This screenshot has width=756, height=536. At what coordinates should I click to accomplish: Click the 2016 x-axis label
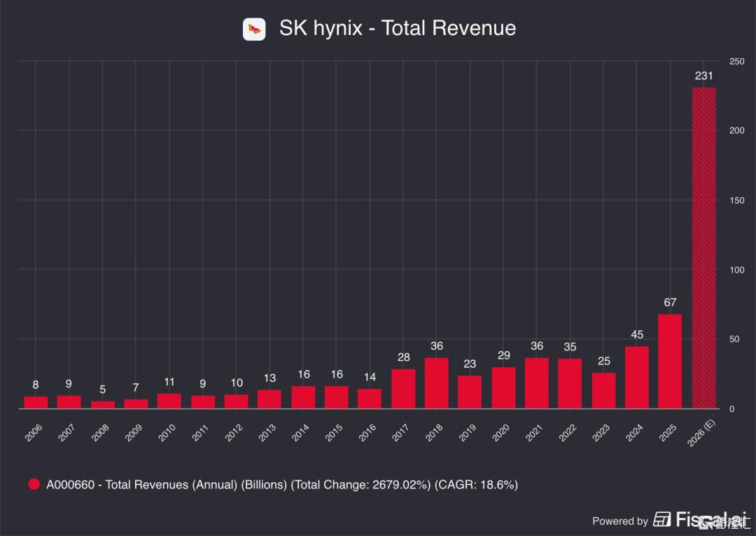coord(367,433)
